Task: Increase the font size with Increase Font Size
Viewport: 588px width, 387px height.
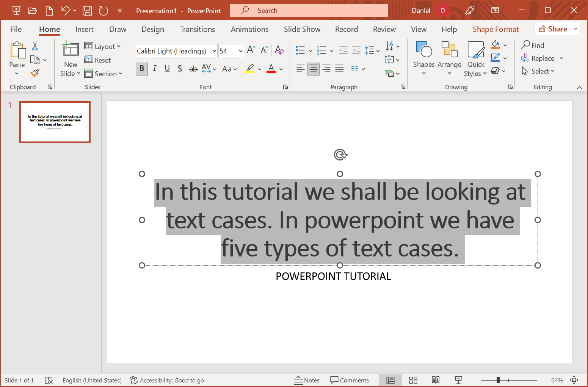Action: point(250,49)
